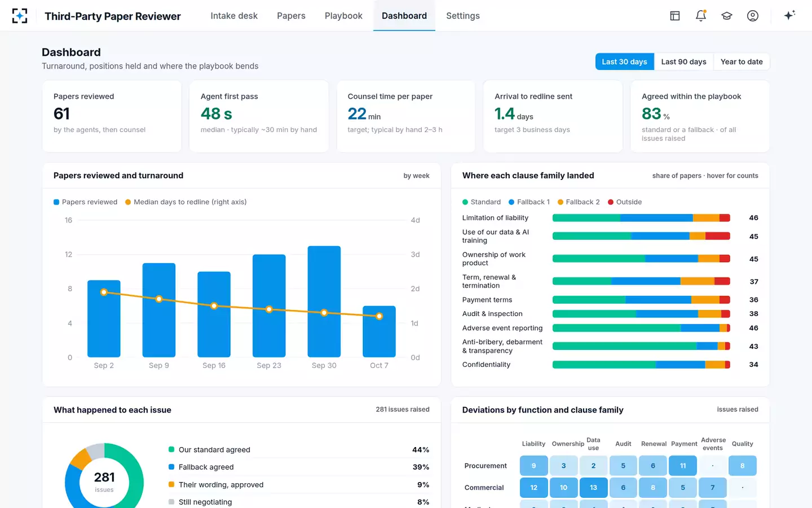Click the graduation cap learning icon
The image size is (812, 508).
pyautogui.click(x=727, y=16)
